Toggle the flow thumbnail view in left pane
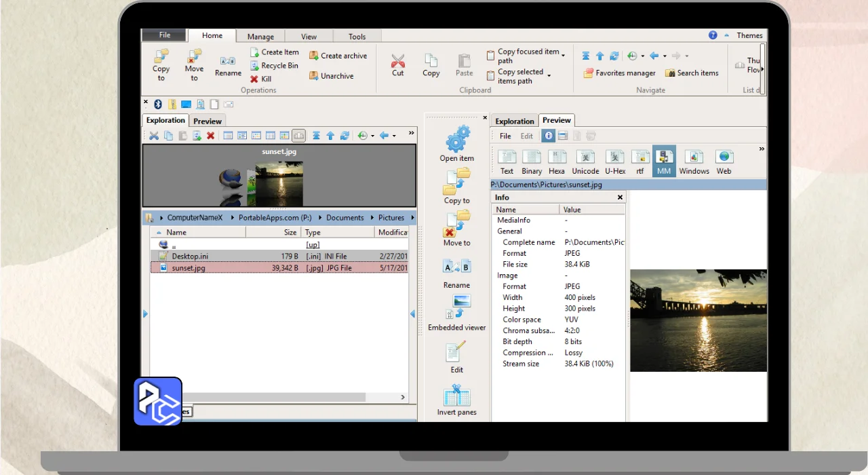868x475 pixels. pos(298,136)
